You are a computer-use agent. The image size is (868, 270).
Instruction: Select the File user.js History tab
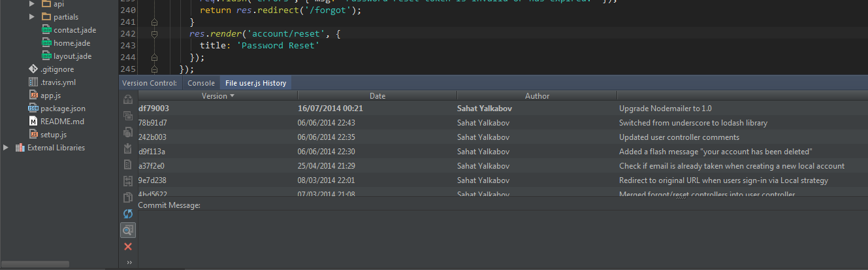pyautogui.click(x=256, y=83)
